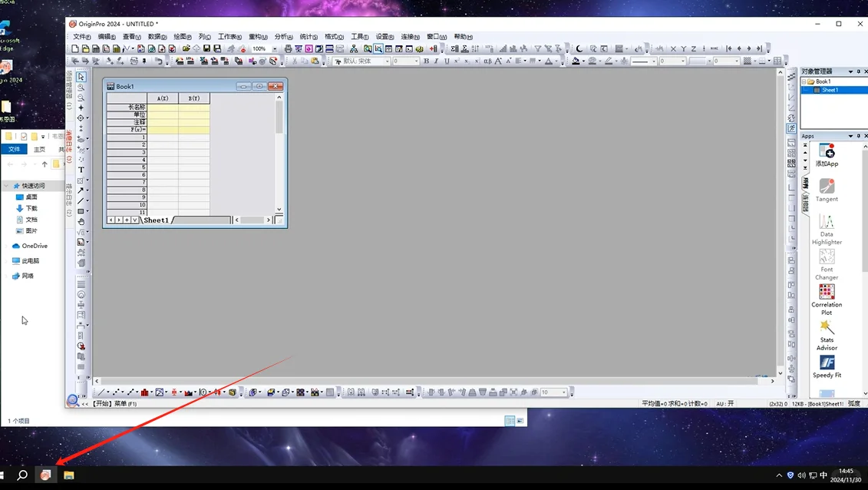Click the Search icon on Windows taskbar
This screenshot has width=868, height=490.
tap(22, 475)
